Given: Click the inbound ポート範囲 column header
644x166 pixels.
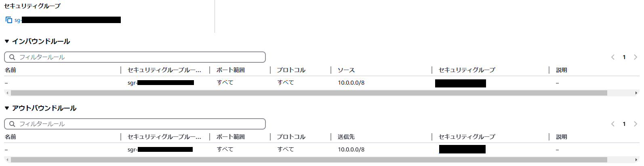Looking at the screenshot, I should pos(231,70).
